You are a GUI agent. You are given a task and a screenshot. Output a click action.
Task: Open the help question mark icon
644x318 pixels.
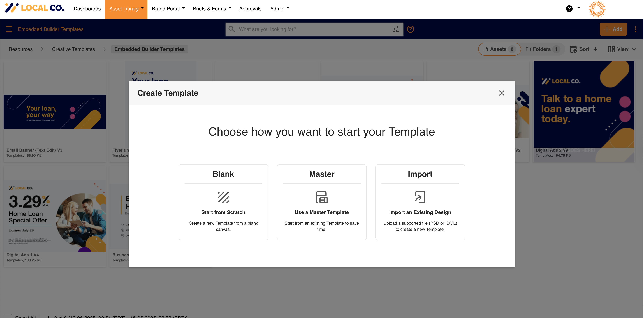[x=569, y=8]
